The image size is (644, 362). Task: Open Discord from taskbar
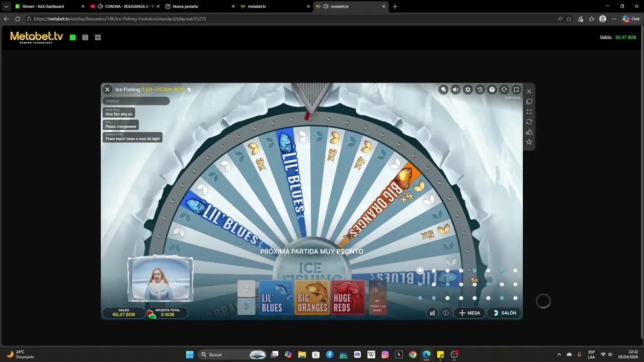point(357,354)
